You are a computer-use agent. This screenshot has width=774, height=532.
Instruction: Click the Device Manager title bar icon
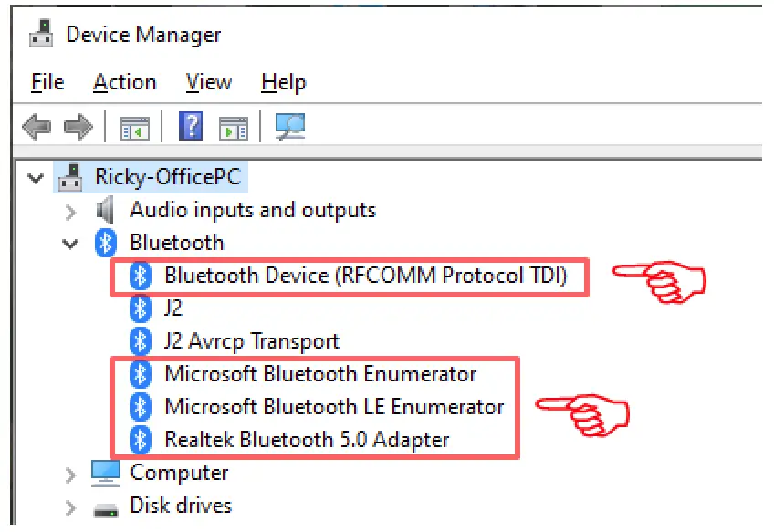pos(41,35)
